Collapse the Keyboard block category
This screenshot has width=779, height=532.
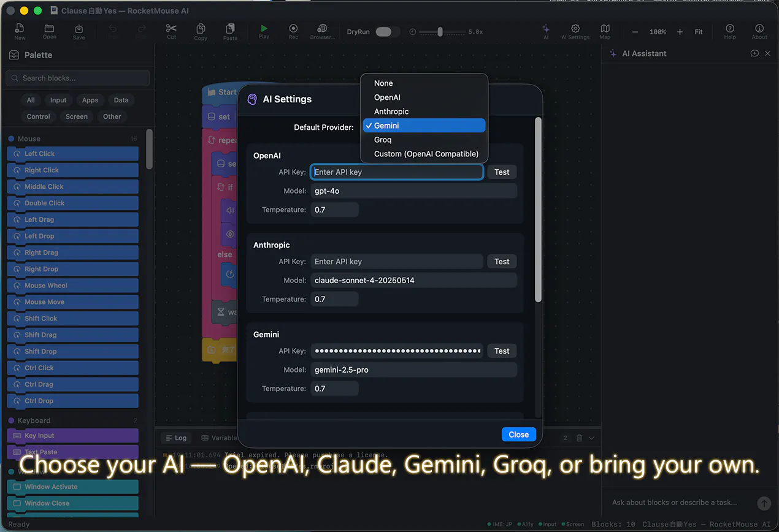[73, 420]
